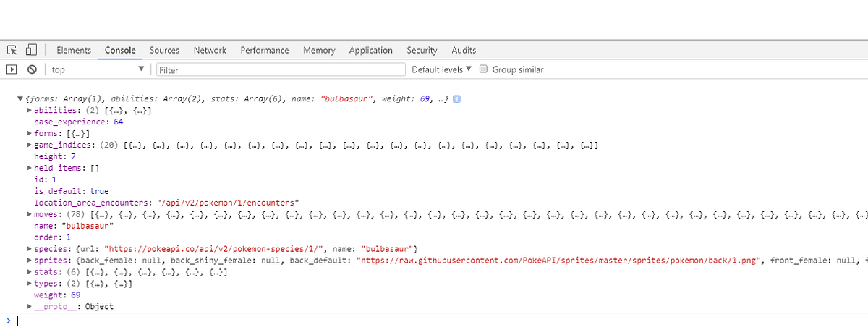Click the info badge after the object summary
This screenshot has height=330, width=868.
[x=457, y=98]
